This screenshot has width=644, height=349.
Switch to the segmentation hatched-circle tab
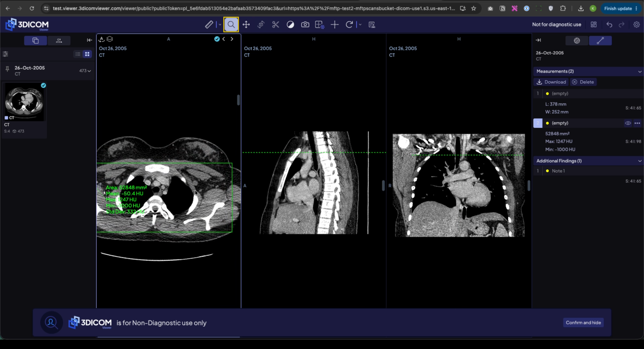577,41
